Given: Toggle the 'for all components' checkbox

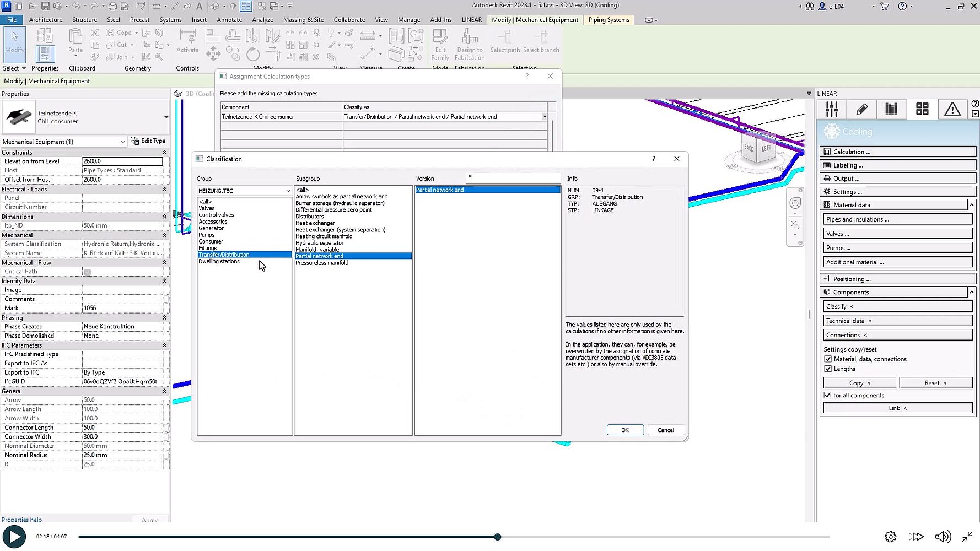Looking at the screenshot, I should point(828,395).
